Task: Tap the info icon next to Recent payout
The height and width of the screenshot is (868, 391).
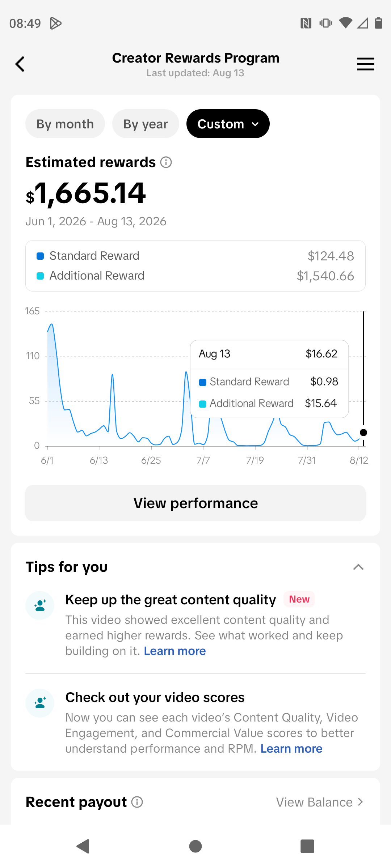Action: [137, 802]
